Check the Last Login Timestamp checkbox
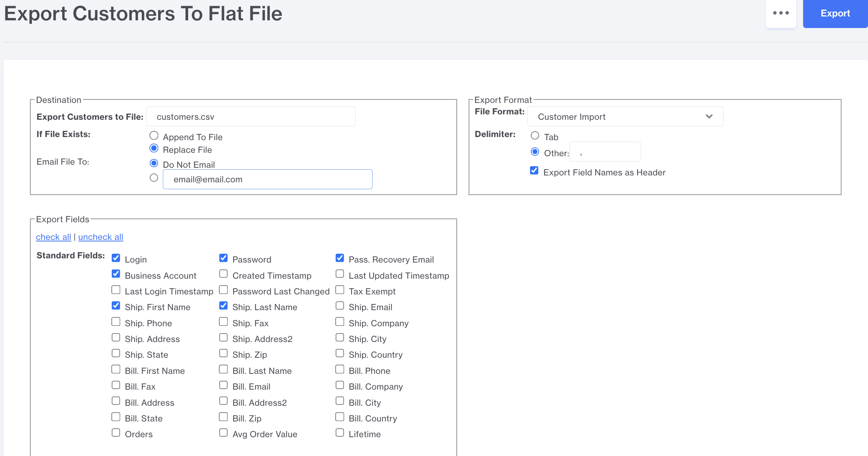The image size is (868, 456). 116,290
